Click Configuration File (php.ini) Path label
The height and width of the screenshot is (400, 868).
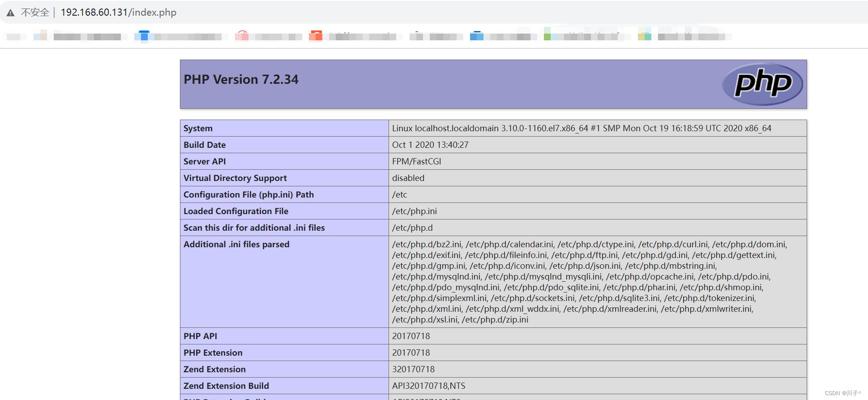(248, 195)
